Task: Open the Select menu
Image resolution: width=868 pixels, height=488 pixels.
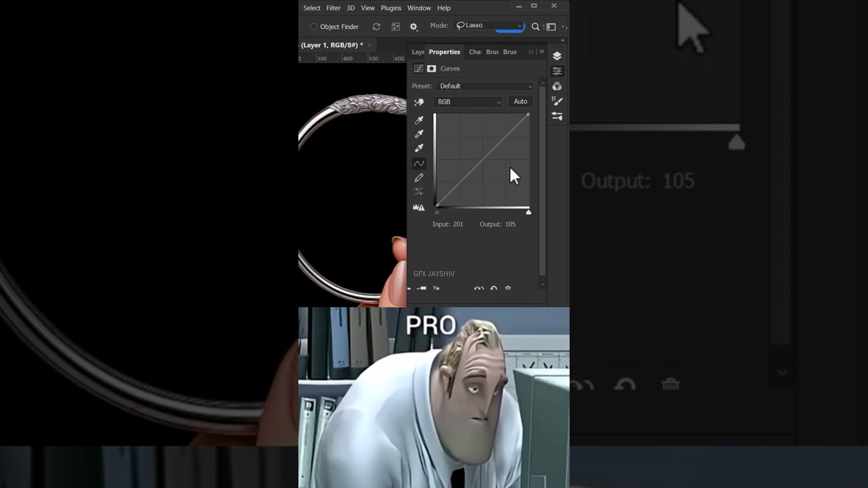Action: (311, 8)
